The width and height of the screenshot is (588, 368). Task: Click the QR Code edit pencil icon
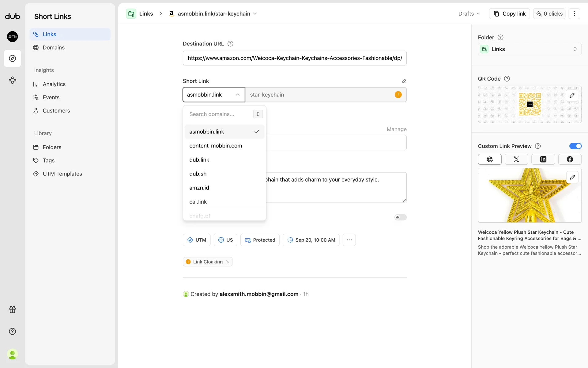click(572, 95)
